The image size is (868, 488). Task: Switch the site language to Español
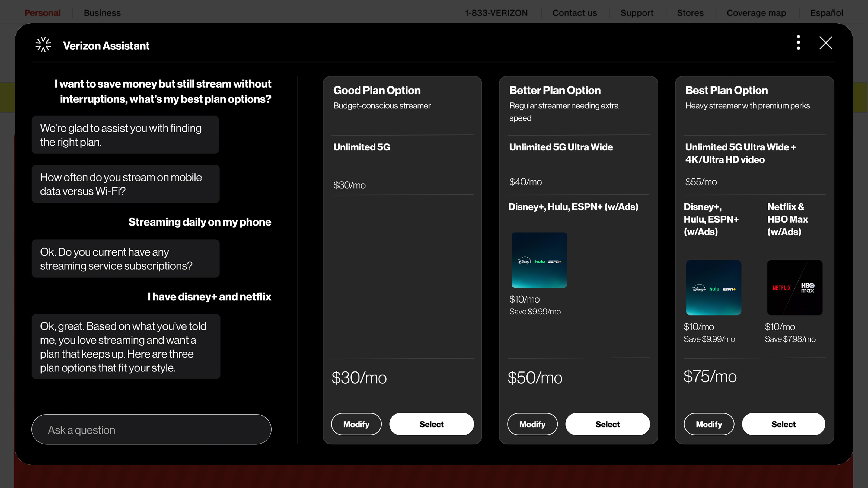pyautogui.click(x=826, y=13)
